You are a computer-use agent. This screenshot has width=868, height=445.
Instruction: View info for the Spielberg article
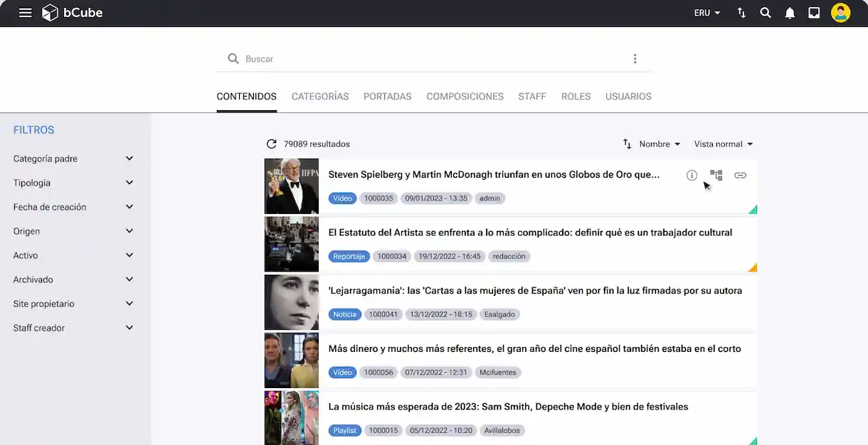pyautogui.click(x=692, y=175)
